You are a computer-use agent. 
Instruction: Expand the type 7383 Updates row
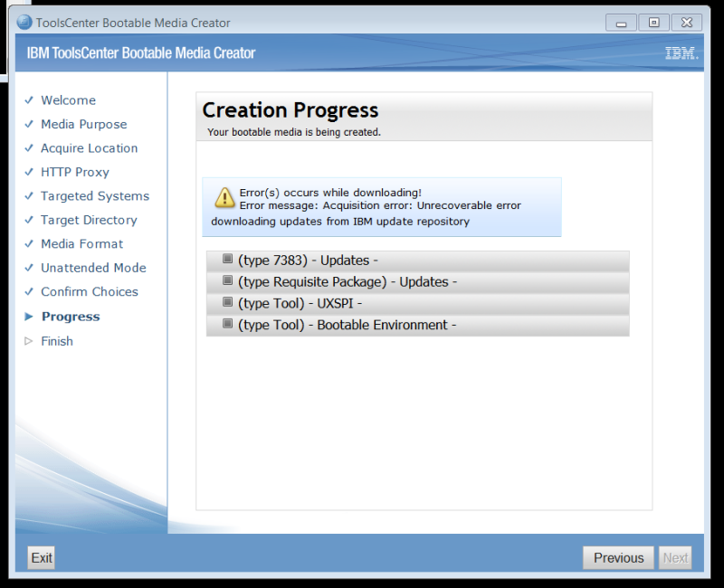tap(417, 261)
